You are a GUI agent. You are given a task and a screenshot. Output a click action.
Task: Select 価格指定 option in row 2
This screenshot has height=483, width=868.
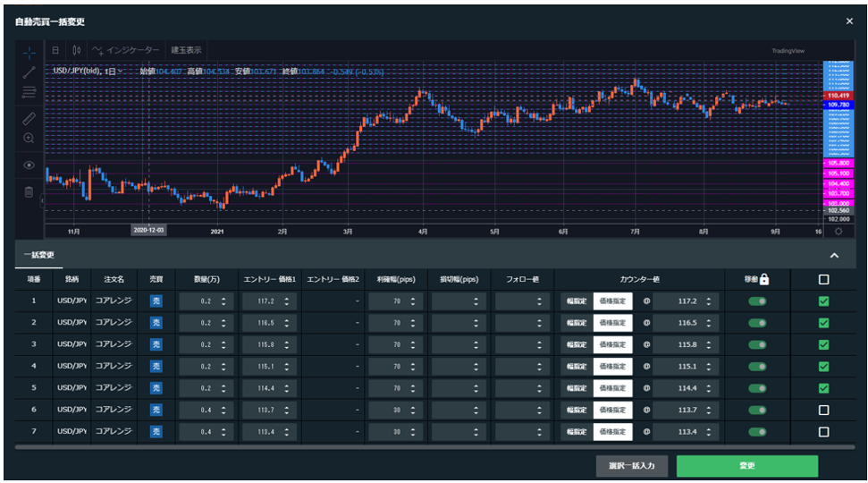point(613,323)
